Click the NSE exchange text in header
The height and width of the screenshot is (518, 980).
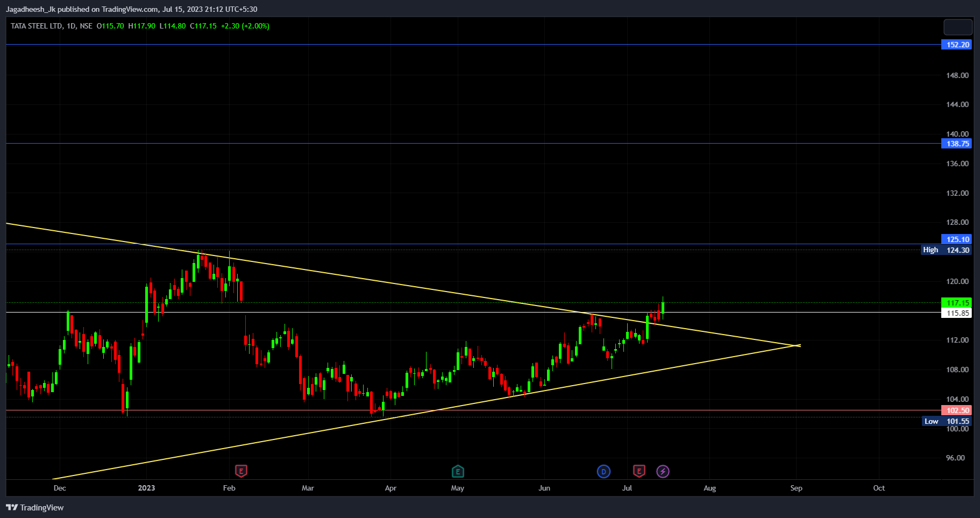86,26
